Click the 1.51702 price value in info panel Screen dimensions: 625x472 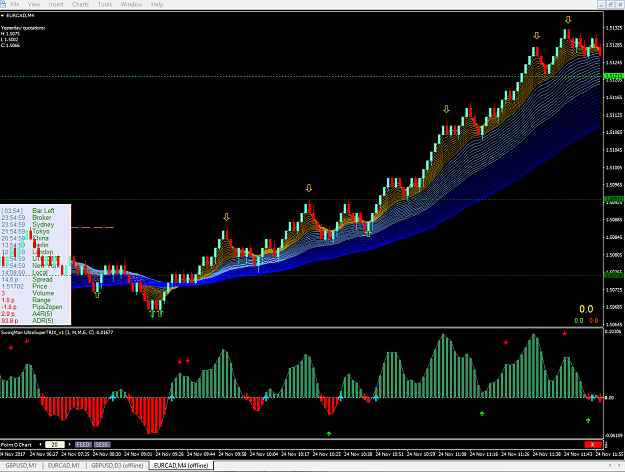12,286
